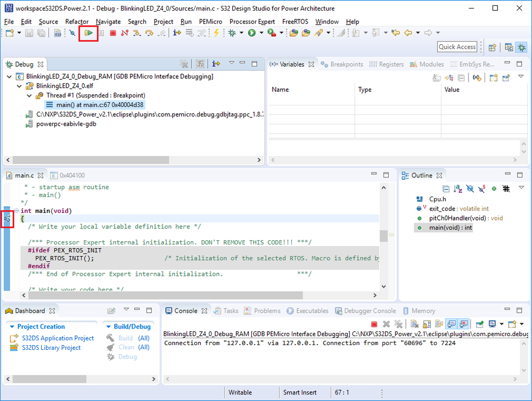The width and height of the screenshot is (532, 401).
Task: Open the External Tools dropdown arrow
Action: tap(281, 33)
